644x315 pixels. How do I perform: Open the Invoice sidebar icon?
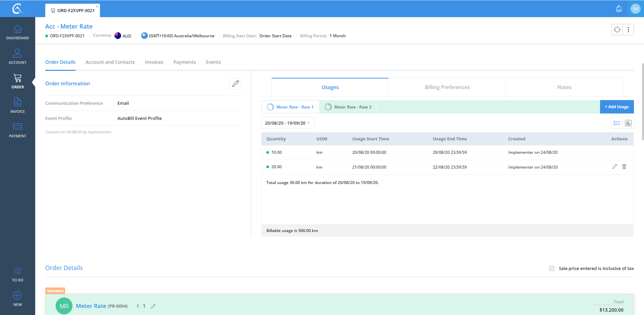click(x=17, y=105)
